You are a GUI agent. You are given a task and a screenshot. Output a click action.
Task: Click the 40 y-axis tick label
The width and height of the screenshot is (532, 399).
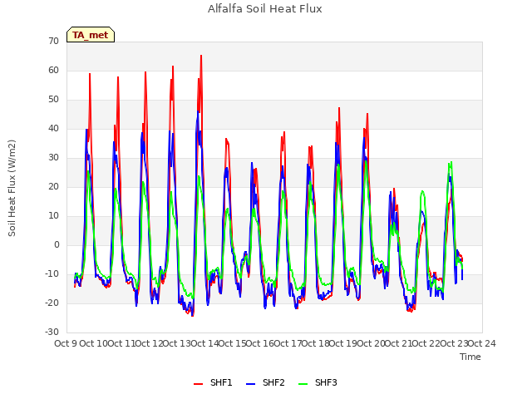coord(53,129)
